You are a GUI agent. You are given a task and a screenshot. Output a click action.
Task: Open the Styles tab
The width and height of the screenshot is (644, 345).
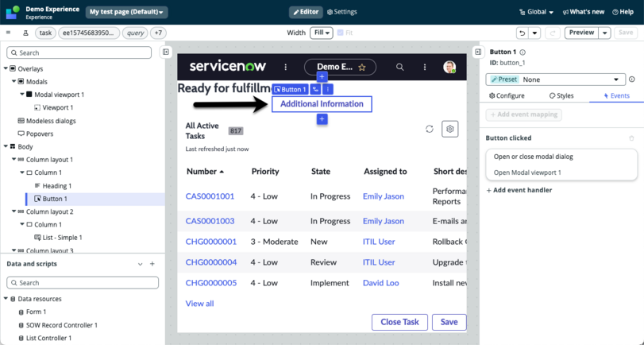[x=561, y=96]
